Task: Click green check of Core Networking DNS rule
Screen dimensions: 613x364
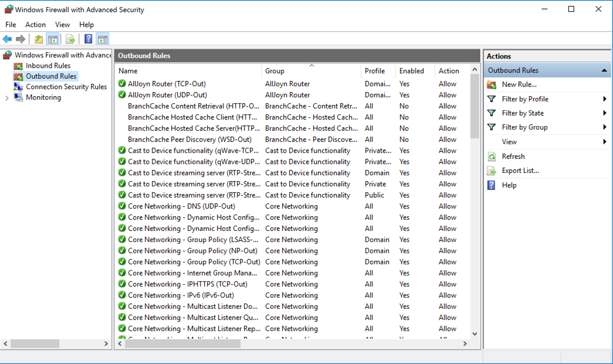Action: click(122, 206)
